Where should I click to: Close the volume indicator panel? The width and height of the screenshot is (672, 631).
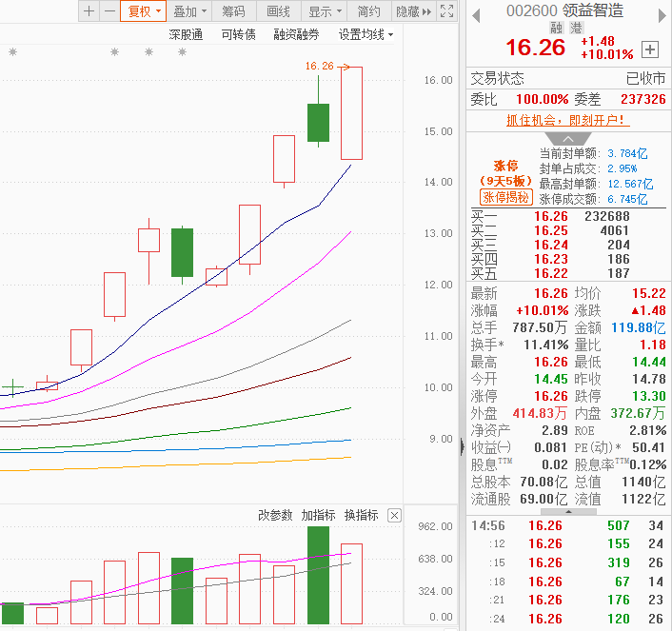pos(394,515)
